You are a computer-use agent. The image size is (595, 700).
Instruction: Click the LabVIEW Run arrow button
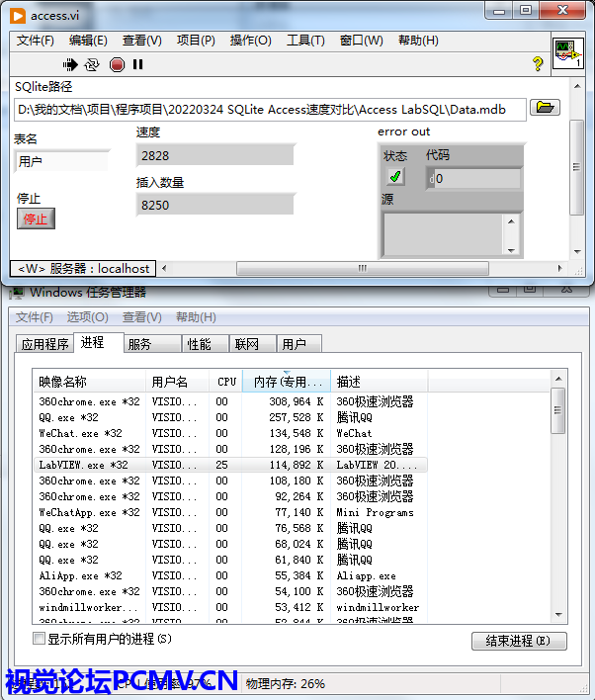(70, 64)
